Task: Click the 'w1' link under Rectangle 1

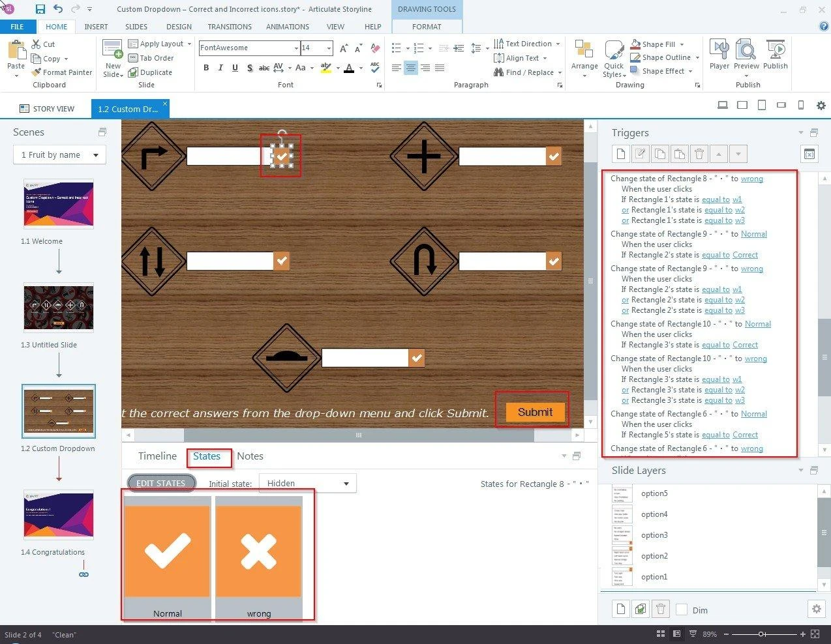Action: point(737,199)
